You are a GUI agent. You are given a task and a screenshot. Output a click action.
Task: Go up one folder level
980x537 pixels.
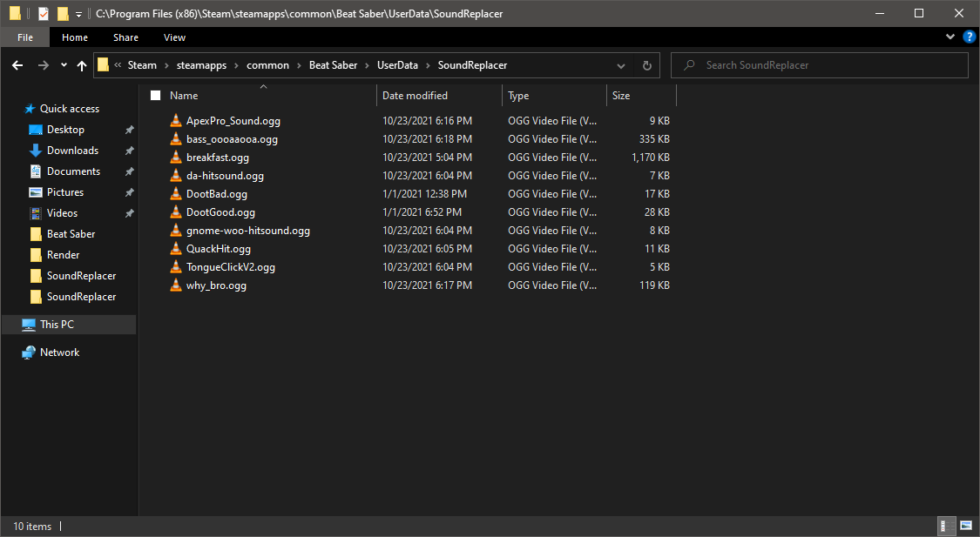(82, 65)
